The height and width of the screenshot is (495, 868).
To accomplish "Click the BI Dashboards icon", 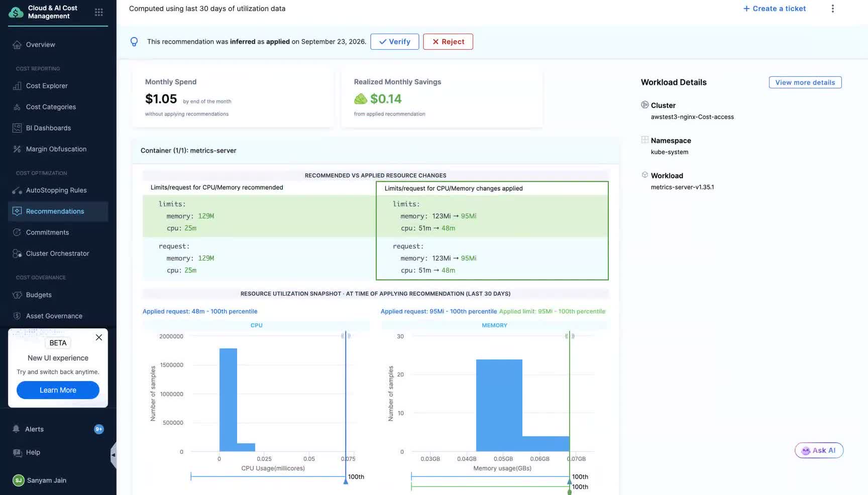I will 17,128.
